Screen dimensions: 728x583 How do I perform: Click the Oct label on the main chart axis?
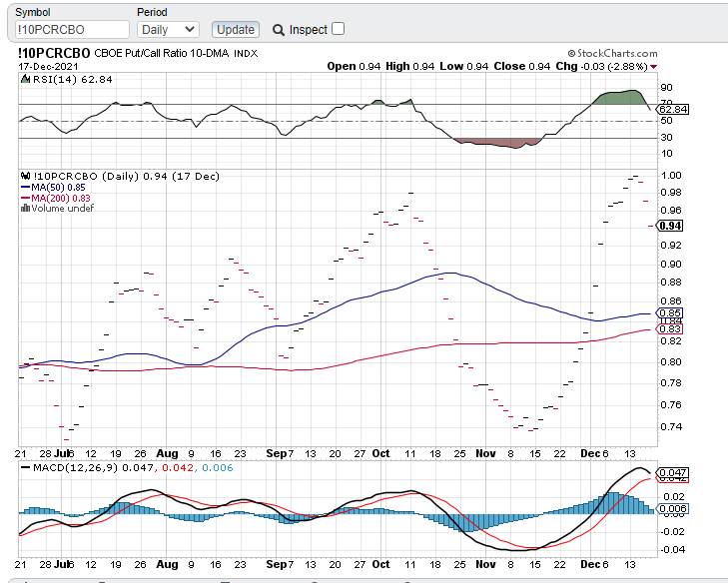click(x=380, y=453)
